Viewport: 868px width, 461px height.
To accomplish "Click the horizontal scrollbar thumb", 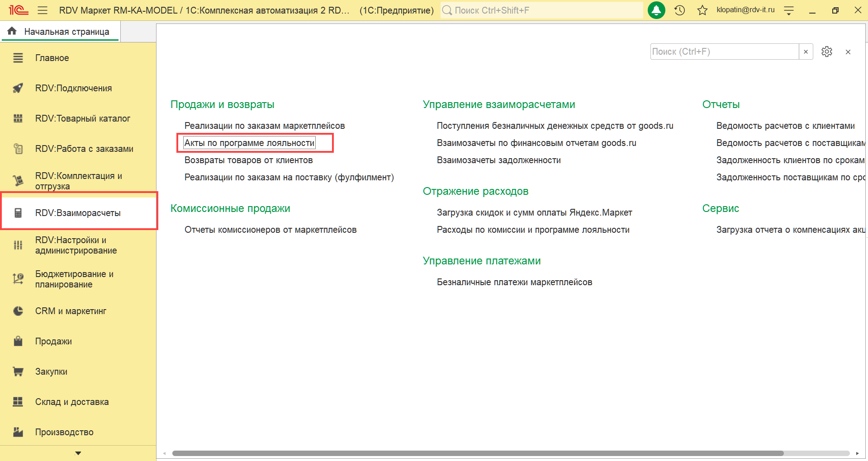I will pyautogui.click(x=478, y=453).
